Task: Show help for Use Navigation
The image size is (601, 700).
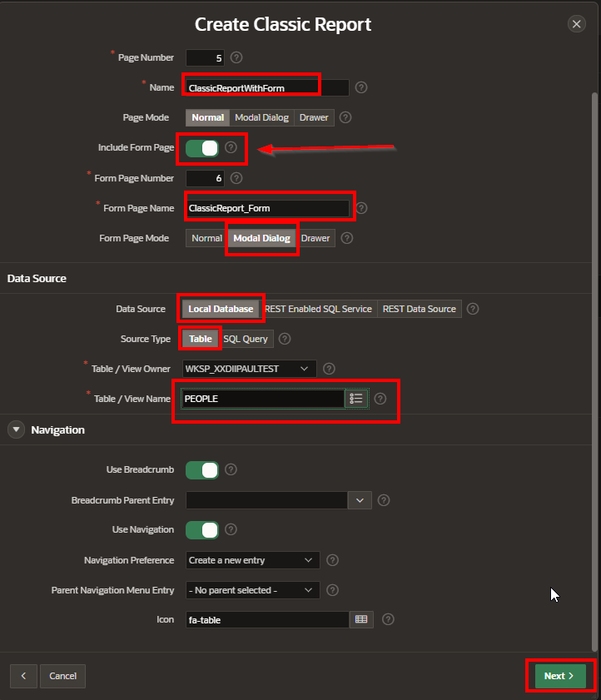Action: 231,529
